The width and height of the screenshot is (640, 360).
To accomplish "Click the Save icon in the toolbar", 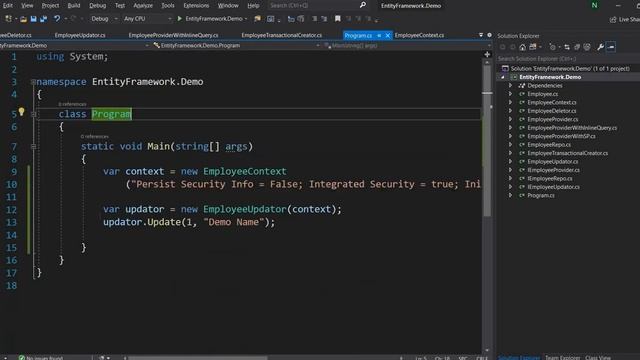I will pos(33,19).
